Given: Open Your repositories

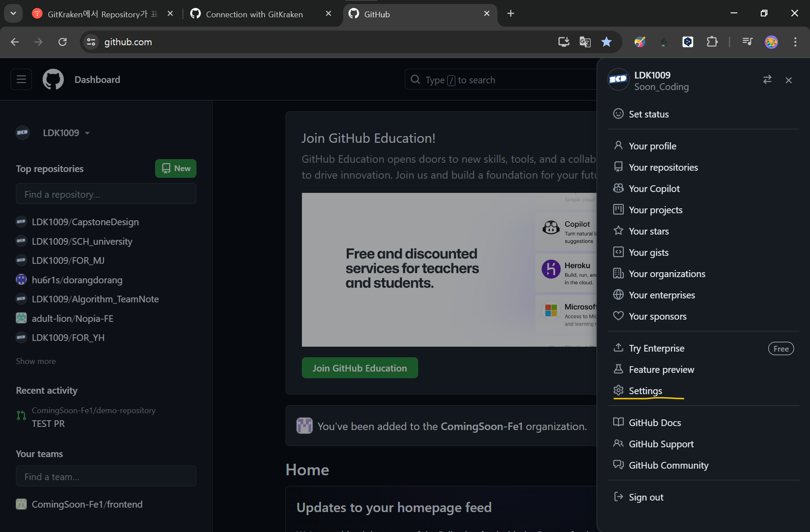Looking at the screenshot, I should [x=703, y=167].
